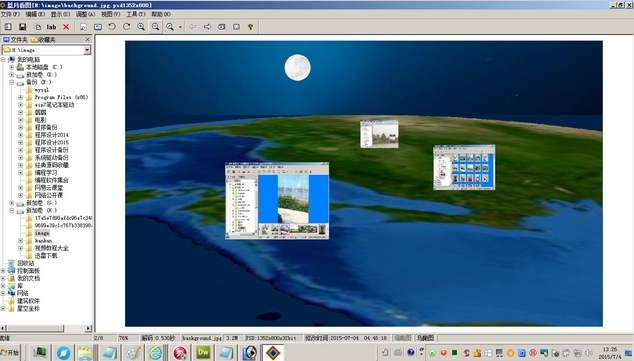
Task: Click the zoom out magnifier icon
Action: (x=155, y=27)
